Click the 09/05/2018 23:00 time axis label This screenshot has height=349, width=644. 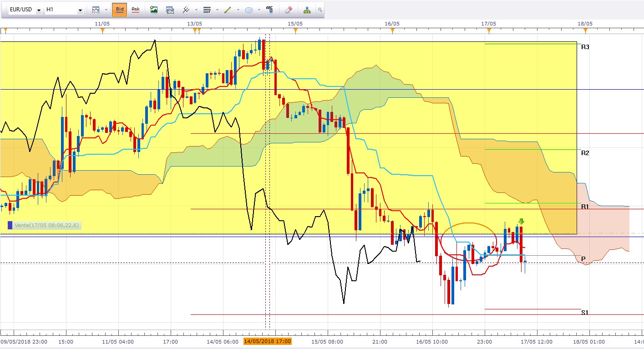tap(25, 341)
